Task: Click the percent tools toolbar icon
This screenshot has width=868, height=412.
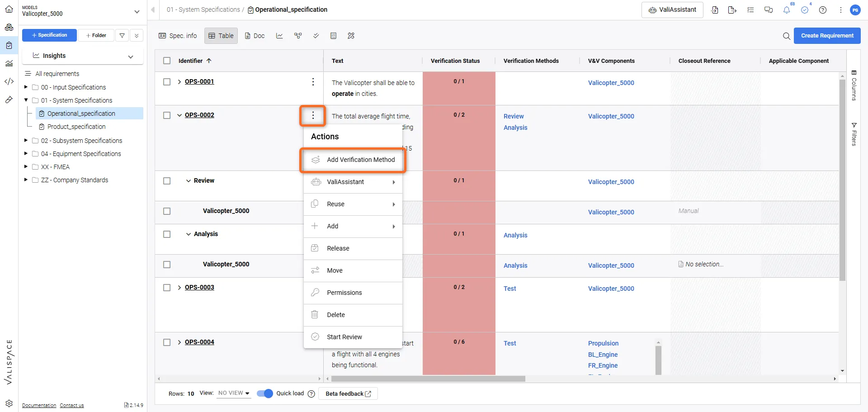Action: click(351, 36)
